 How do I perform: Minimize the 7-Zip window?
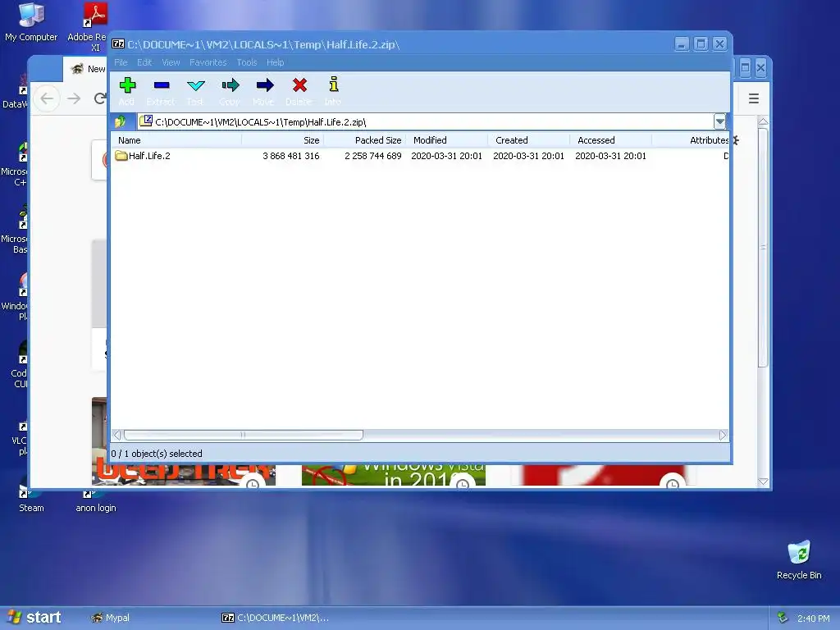click(682, 44)
